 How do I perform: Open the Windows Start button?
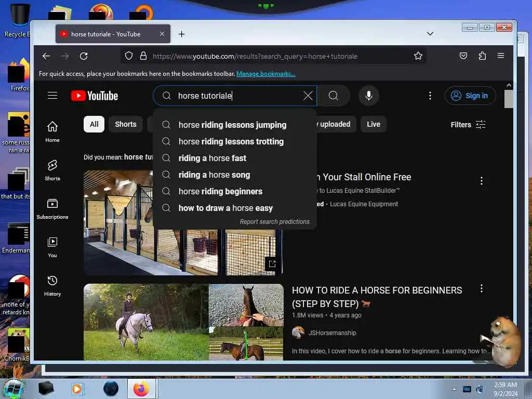coord(14,389)
